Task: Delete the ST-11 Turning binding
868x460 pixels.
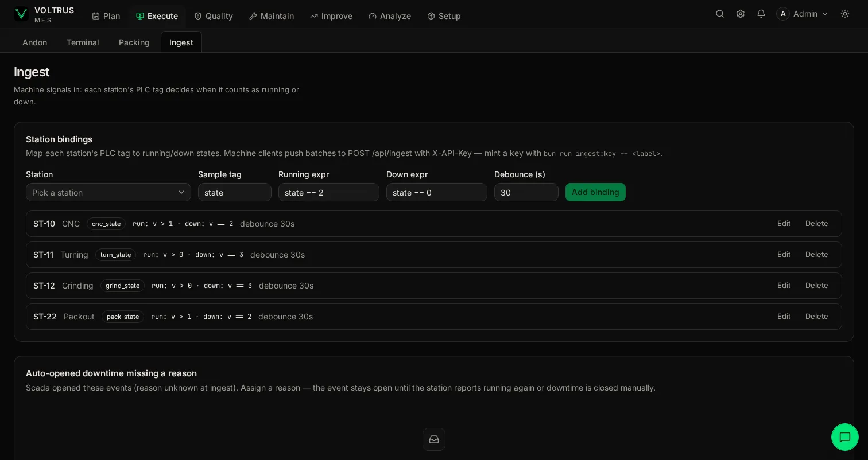Action: (817, 255)
